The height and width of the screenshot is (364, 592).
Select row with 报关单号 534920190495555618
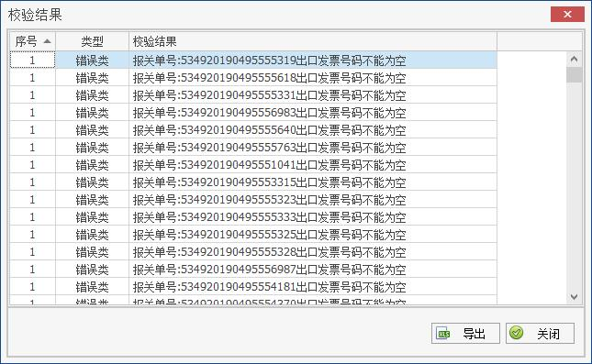(253, 78)
